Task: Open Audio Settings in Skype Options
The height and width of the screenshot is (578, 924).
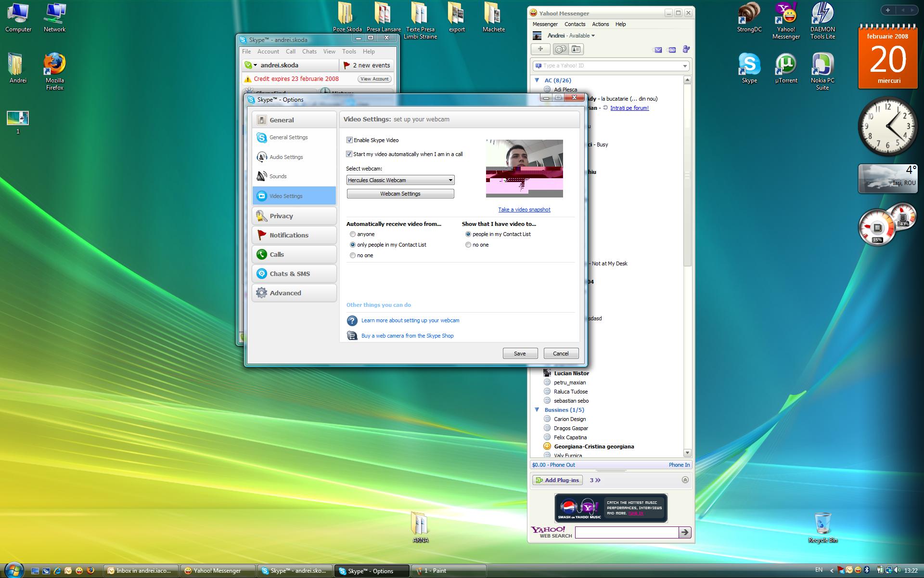Action: tap(294, 157)
